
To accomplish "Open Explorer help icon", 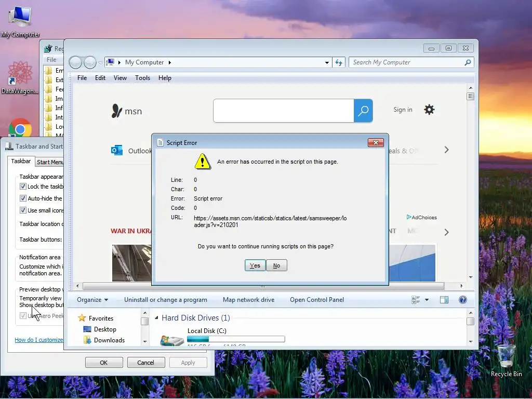I will pyautogui.click(x=463, y=300).
